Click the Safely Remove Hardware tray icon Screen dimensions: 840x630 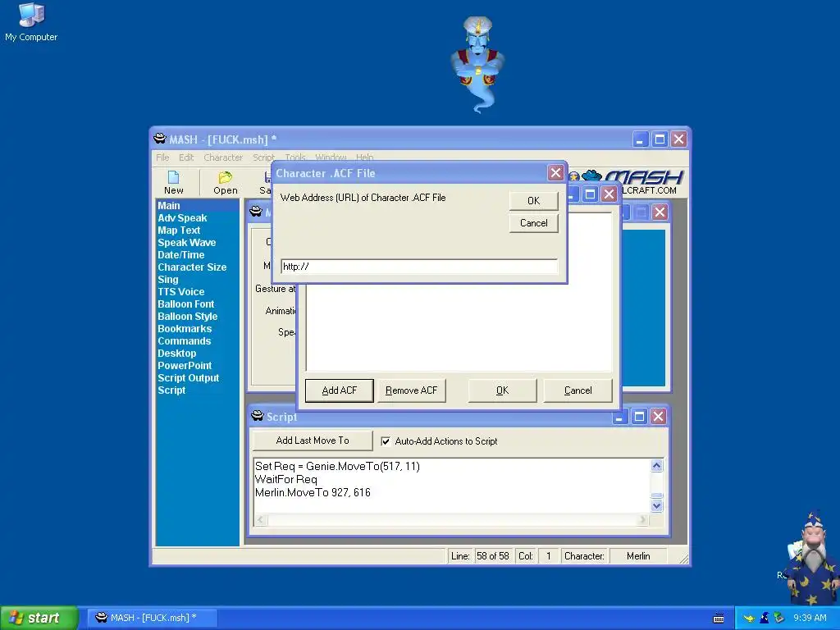pyautogui.click(x=779, y=618)
